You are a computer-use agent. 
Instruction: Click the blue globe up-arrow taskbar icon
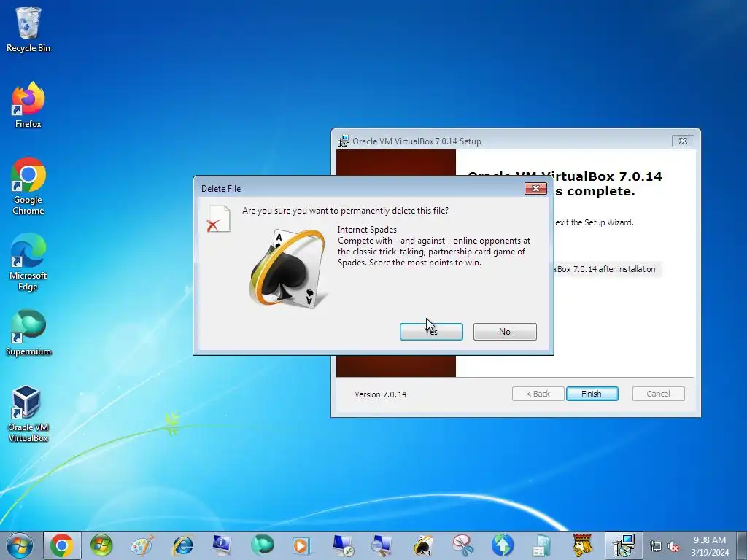pos(503,545)
